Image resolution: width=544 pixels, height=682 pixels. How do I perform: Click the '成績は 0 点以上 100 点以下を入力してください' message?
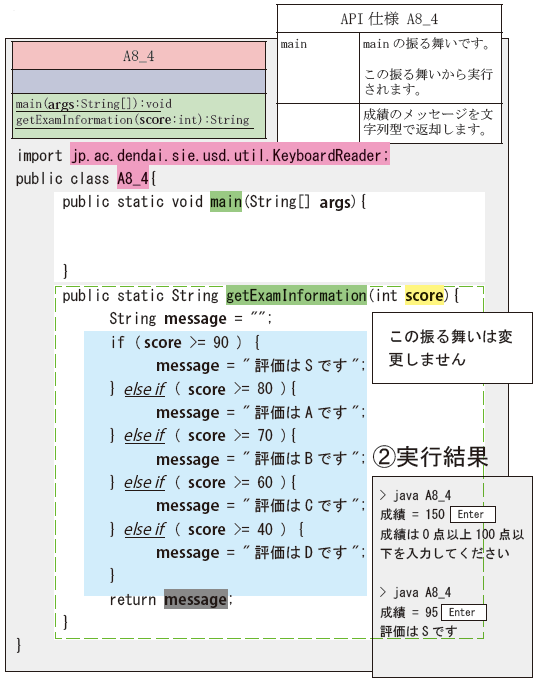(452, 544)
